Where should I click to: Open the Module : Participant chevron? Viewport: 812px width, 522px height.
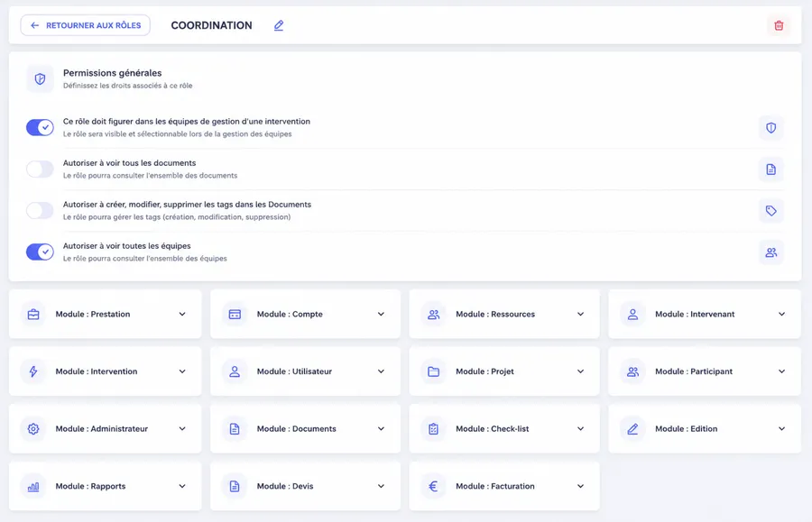click(782, 371)
